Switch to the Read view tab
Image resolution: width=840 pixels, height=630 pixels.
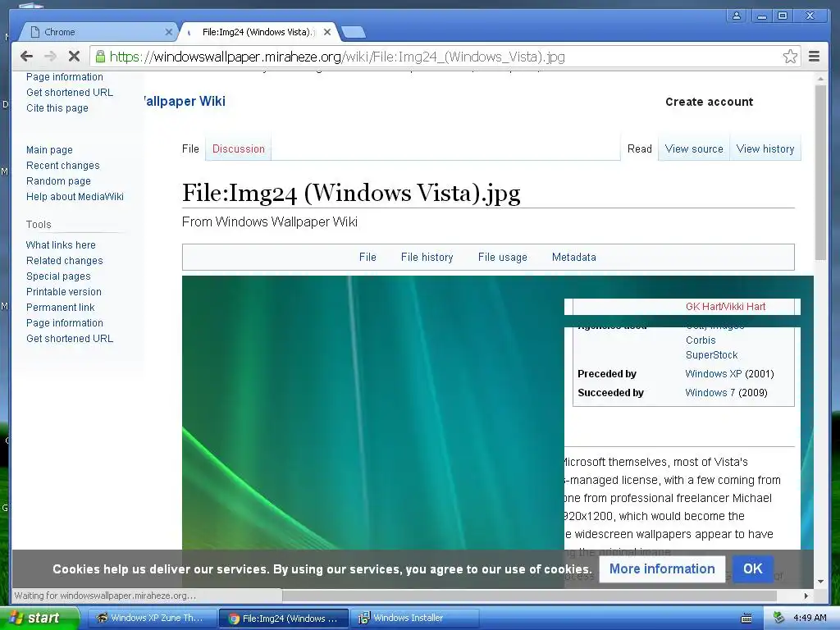[x=640, y=149]
